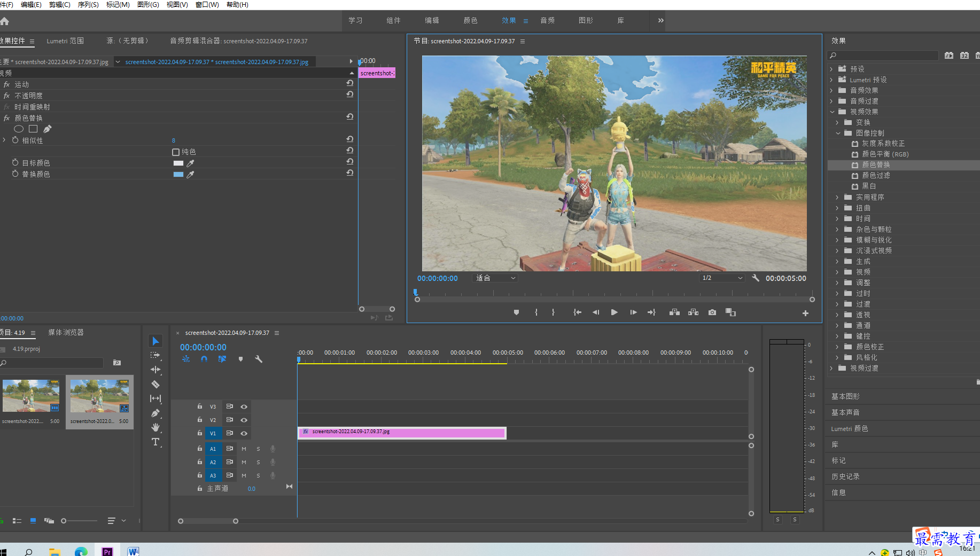
Task: Create a 4-point polygon mask under 颜色替换
Action: tap(33, 129)
